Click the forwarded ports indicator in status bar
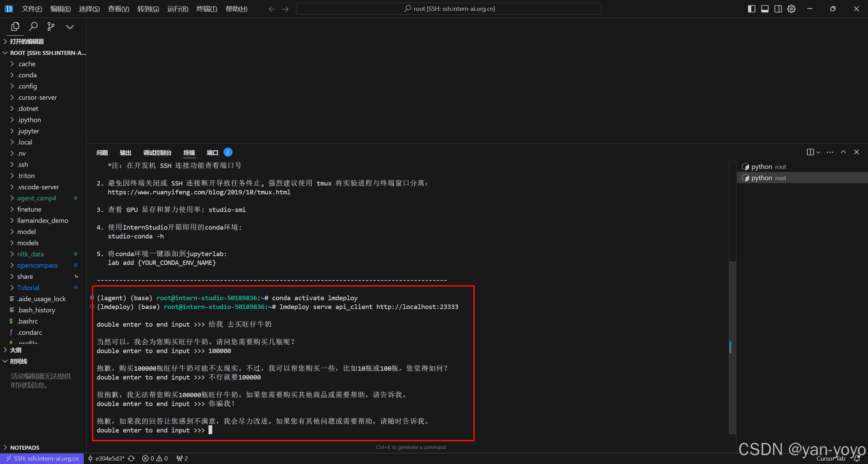868x464 pixels. pyautogui.click(x=182, y=458)
